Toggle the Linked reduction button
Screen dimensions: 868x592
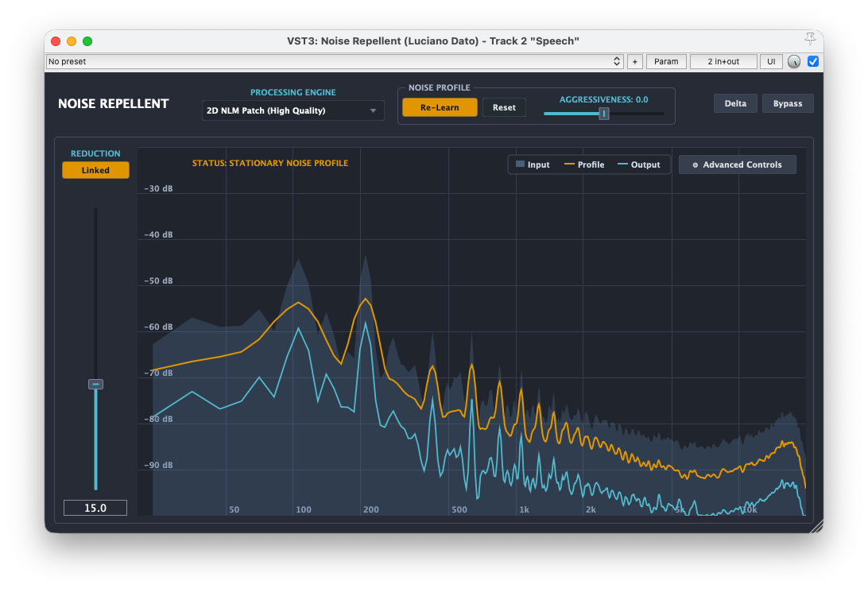click(x=95, y=170)
